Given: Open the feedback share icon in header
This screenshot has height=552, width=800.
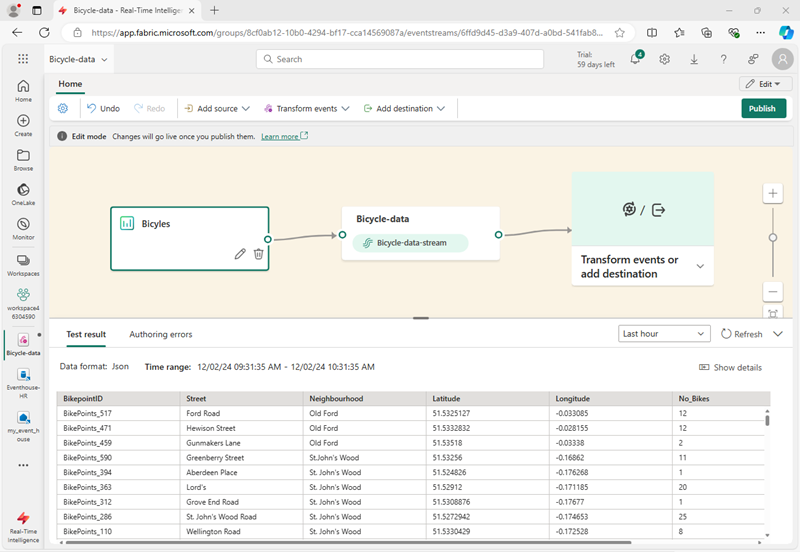Looking at the screenshot, I should coord(753,59).
